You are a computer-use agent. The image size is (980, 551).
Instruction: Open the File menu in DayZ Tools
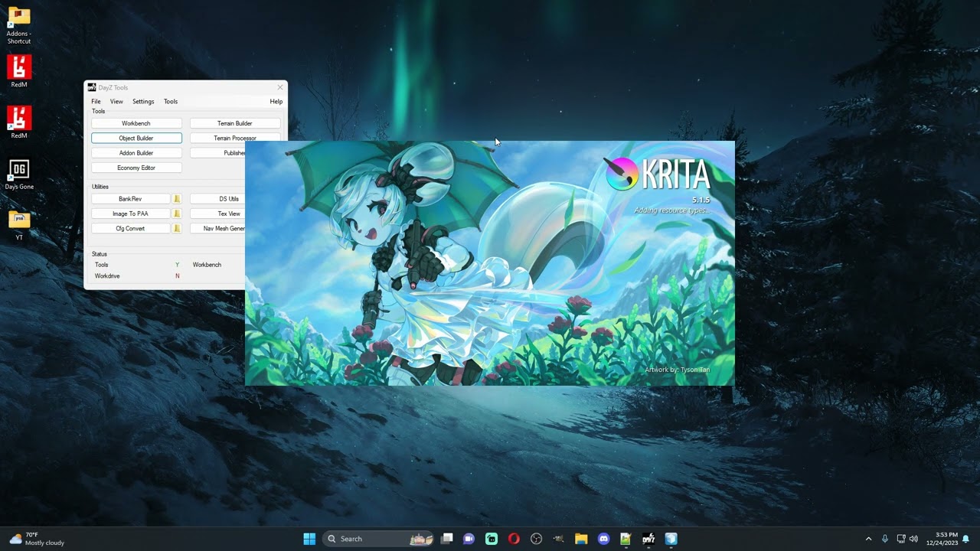point(96,101)
